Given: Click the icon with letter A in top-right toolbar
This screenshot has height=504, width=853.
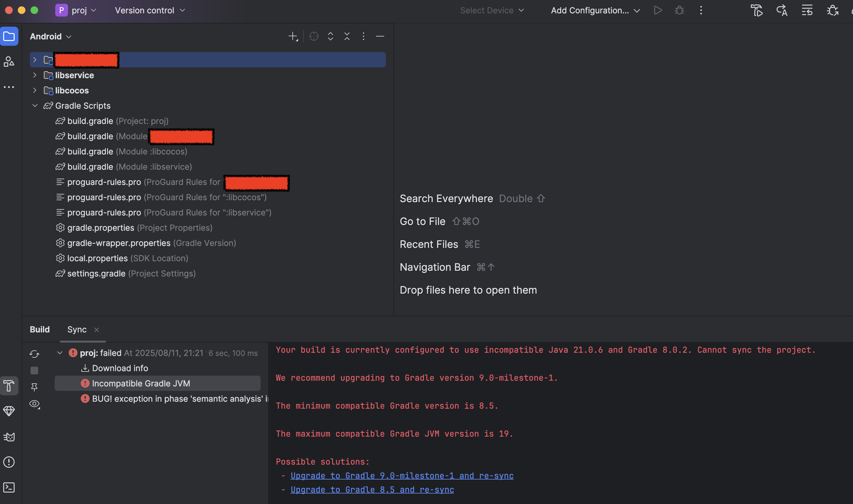Looking at the screenshot, I should [x=782, y=10].
